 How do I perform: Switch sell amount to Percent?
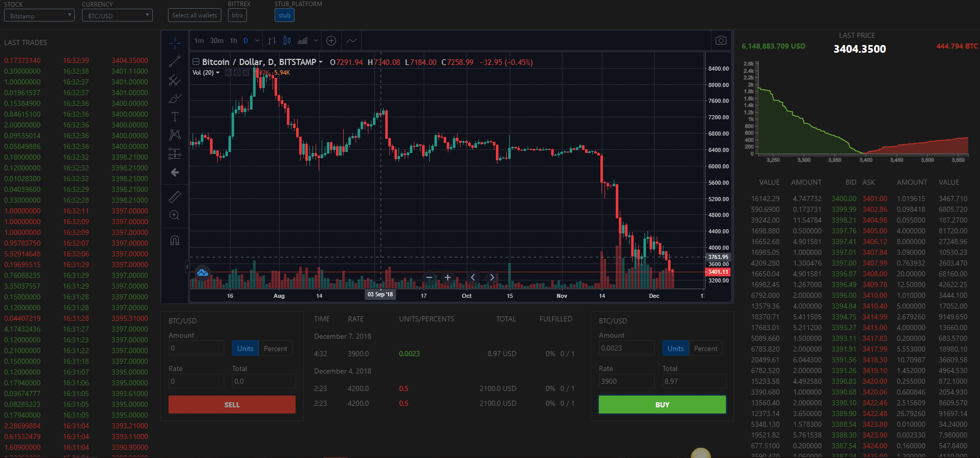point(275,348)
